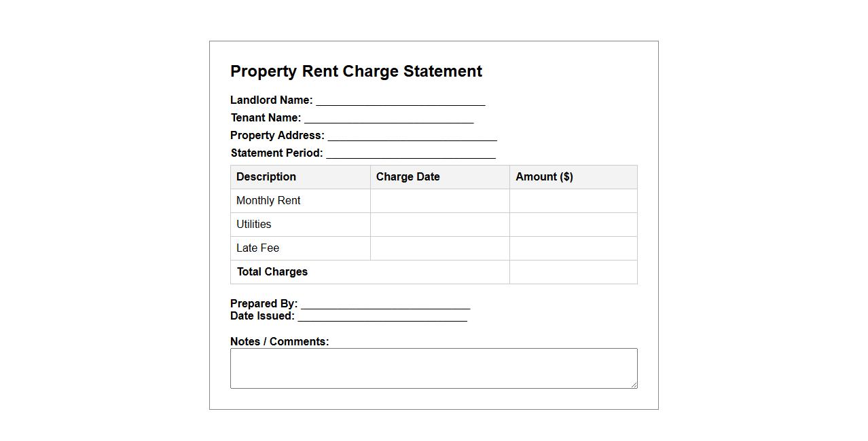Click the Late Fee charge date cell

coord(439,248)
